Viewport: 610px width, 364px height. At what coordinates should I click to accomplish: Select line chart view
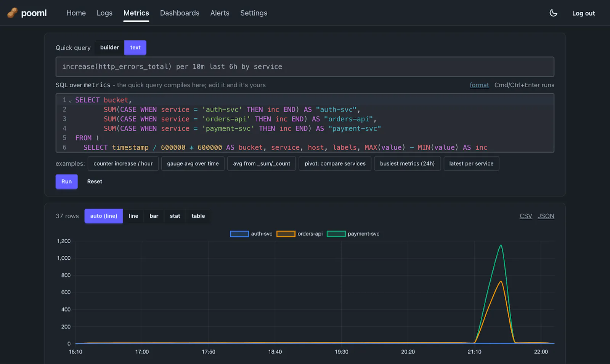133,216
